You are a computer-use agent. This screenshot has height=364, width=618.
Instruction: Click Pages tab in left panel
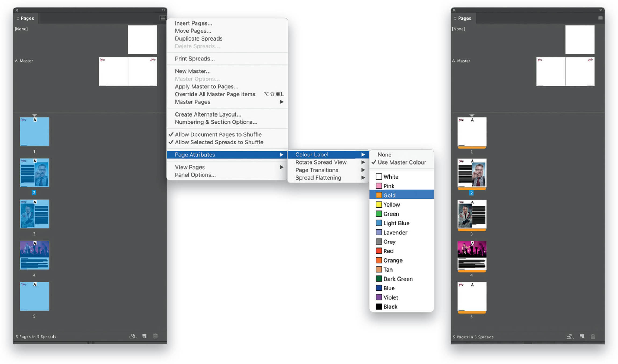[x=26, y=18]
